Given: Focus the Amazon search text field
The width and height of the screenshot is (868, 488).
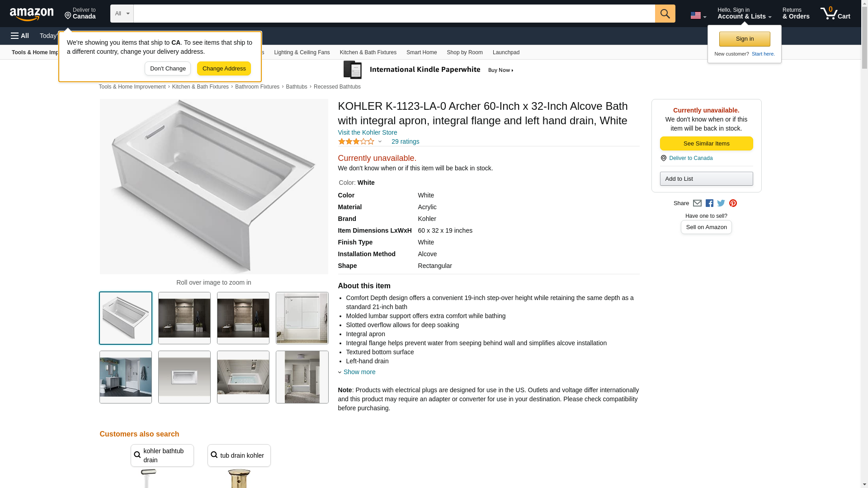Looking at the screenshot, I should coord(394,14).
